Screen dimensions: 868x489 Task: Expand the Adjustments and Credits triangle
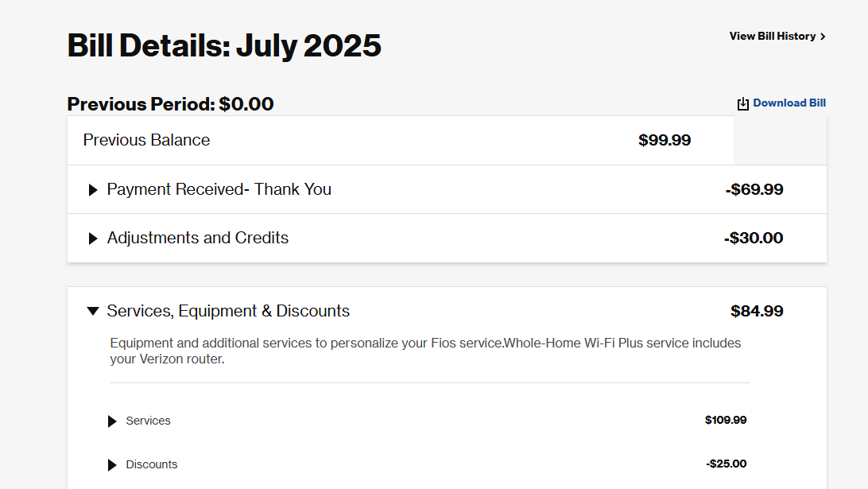[93, 239]
